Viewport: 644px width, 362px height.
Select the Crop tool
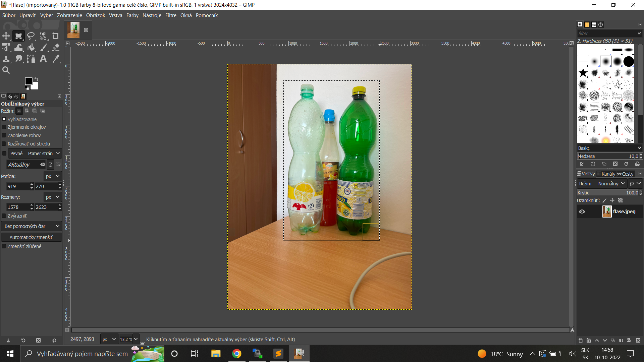tap(56, 36)
